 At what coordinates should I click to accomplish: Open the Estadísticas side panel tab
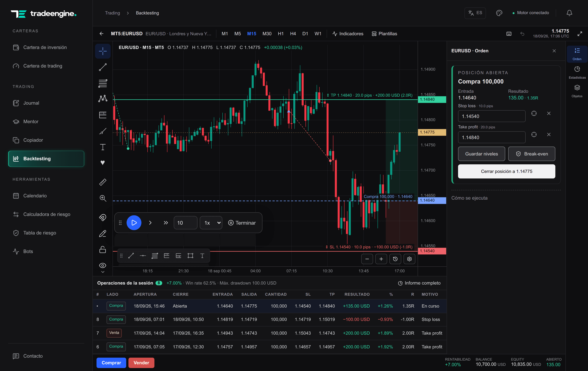pyautogui.click(x=577, y=73)
